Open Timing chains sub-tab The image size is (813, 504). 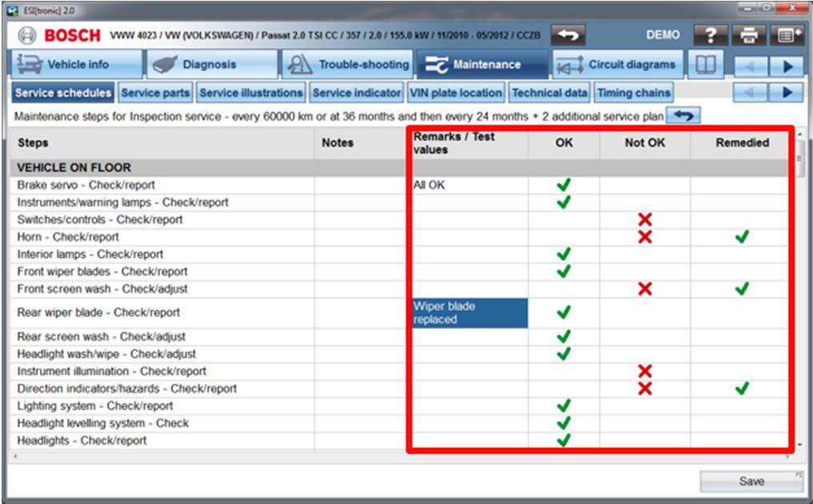coord(634,93)
